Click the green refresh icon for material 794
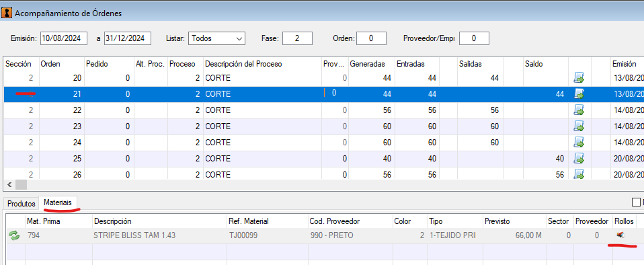This screenshot has height=265, width=644. coord(14,235)
